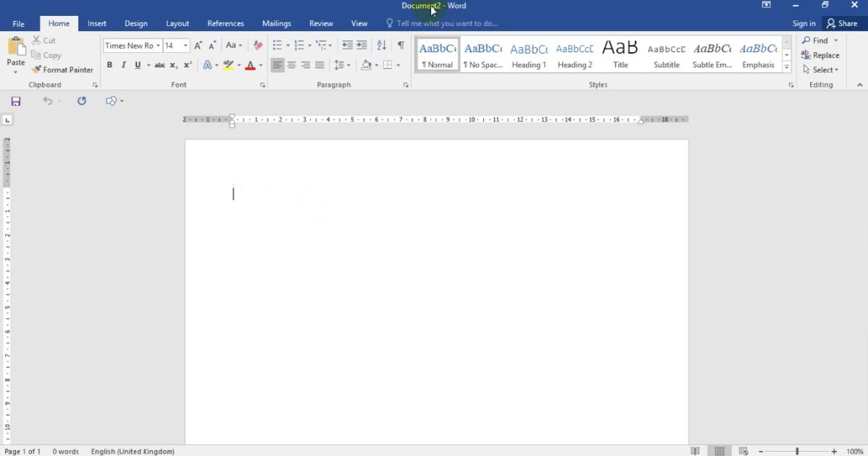Click the Tell me search box
Image resolution: width=868 pixels, height=456 pixels.
[x=447, y=23]
